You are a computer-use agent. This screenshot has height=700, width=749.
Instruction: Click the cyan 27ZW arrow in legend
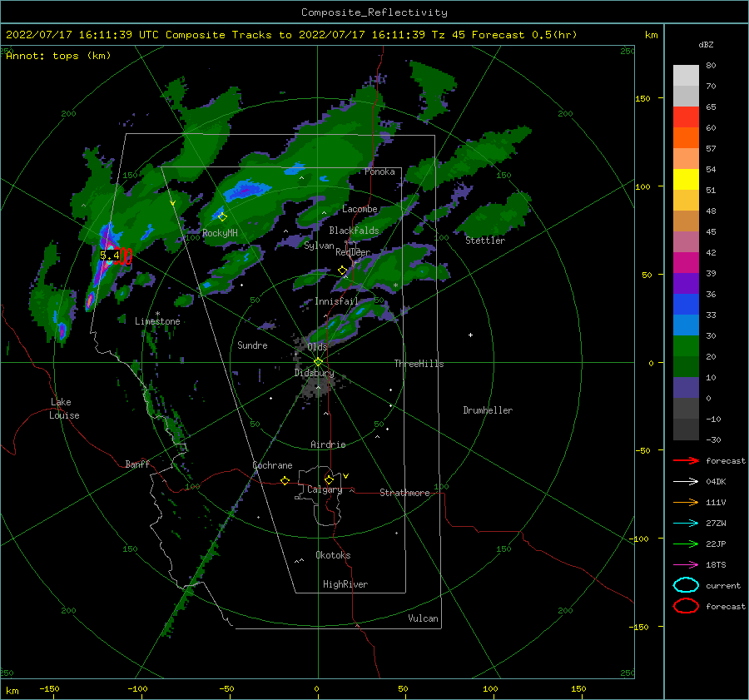[686, 524]
